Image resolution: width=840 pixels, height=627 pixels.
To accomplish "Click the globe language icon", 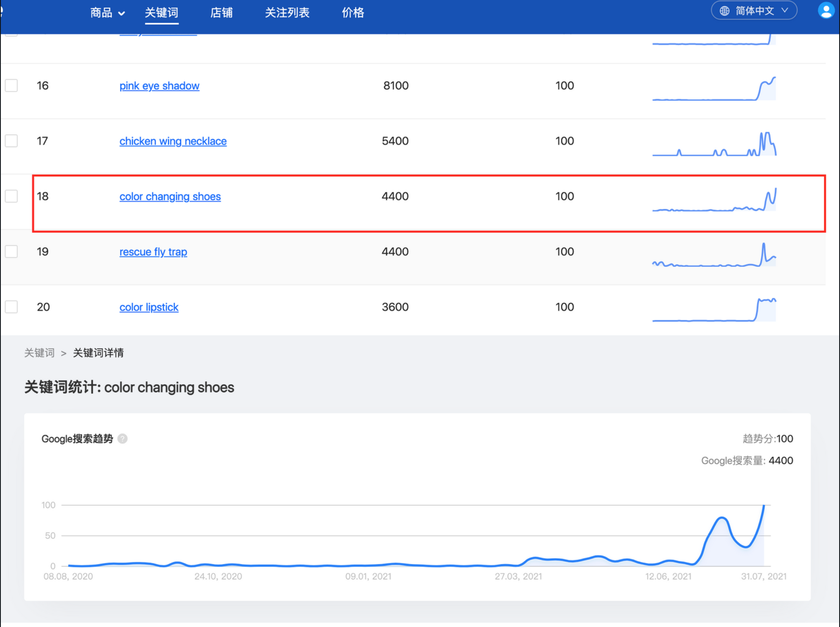I will (x=724, y=11).
